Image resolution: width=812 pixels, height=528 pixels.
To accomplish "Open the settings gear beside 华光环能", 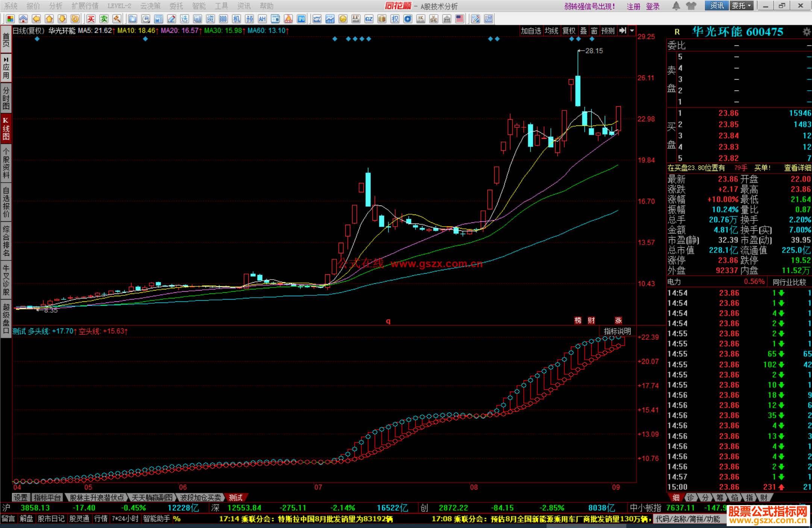I will click(806, 32).
